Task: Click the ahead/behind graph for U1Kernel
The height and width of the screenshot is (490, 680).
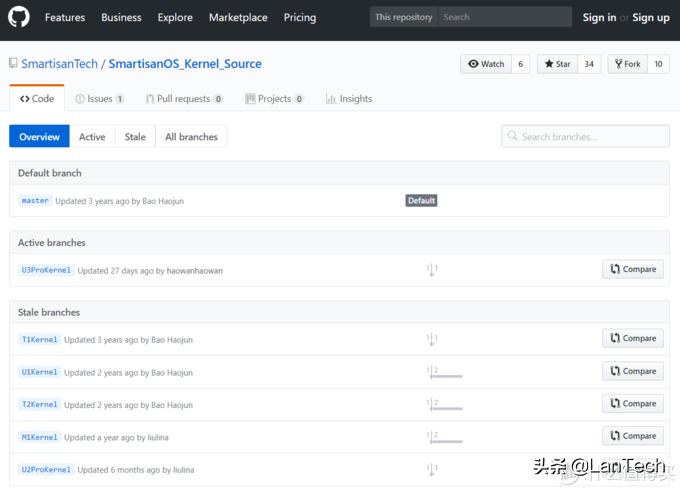Action: (445, 372)
